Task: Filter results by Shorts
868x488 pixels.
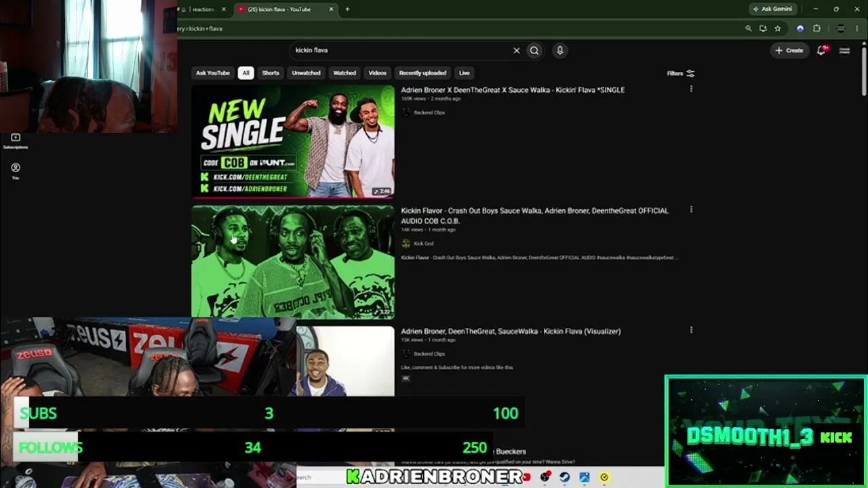Action: 271,73
